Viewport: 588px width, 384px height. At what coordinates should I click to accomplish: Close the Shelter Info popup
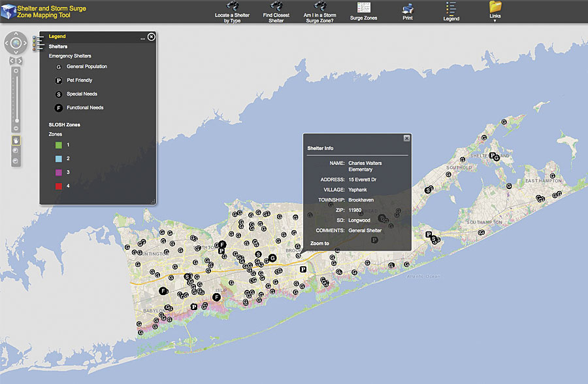coord(406,138)
